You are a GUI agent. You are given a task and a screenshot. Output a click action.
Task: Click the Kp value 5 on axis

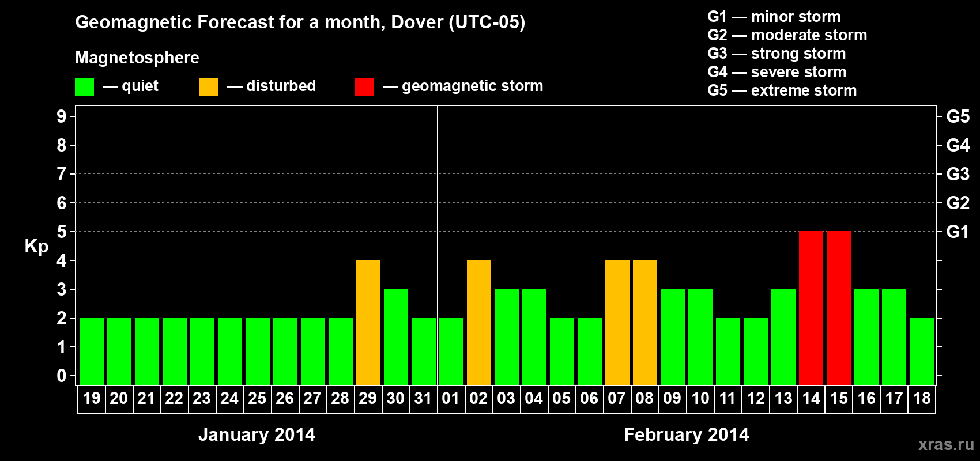coord(62,232)
